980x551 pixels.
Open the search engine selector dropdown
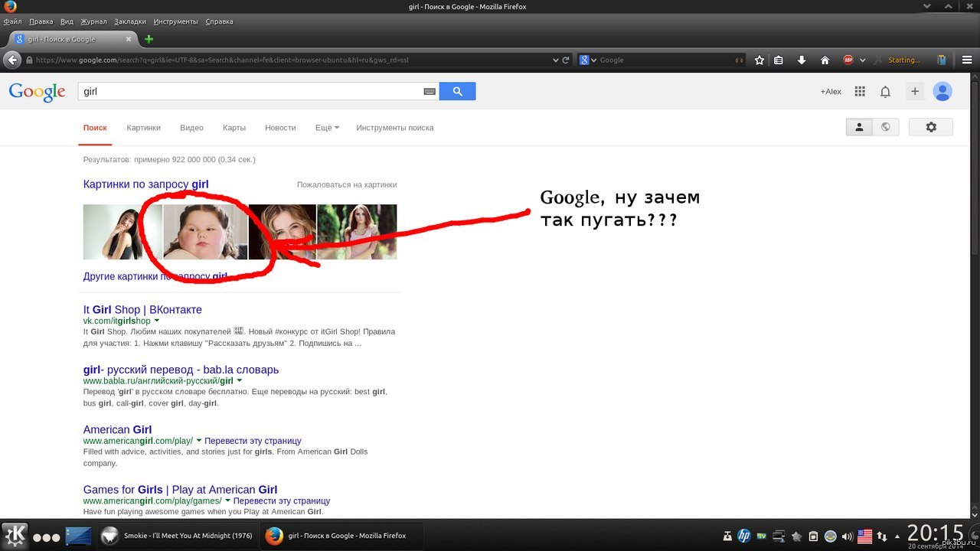(588, 60)
